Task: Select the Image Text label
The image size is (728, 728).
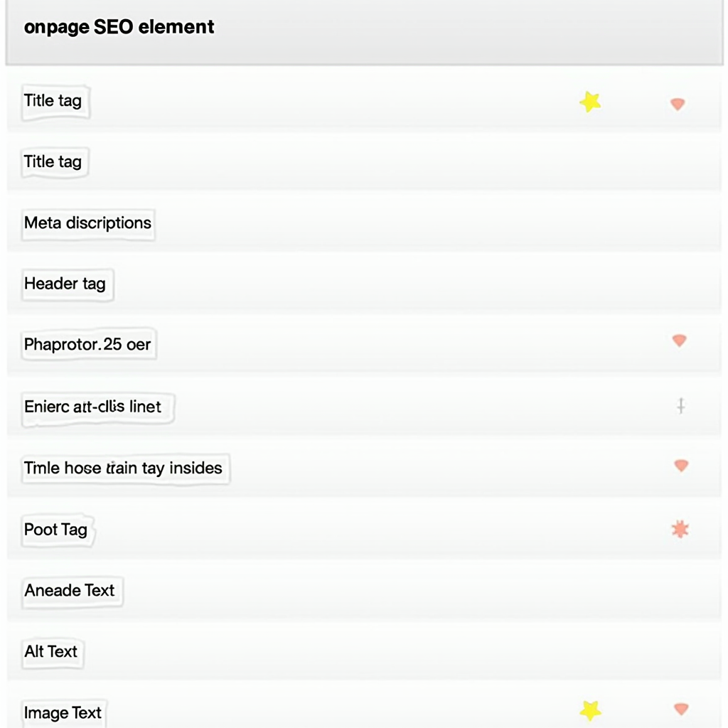Action: pyautogui.click(x=63, y=713)
